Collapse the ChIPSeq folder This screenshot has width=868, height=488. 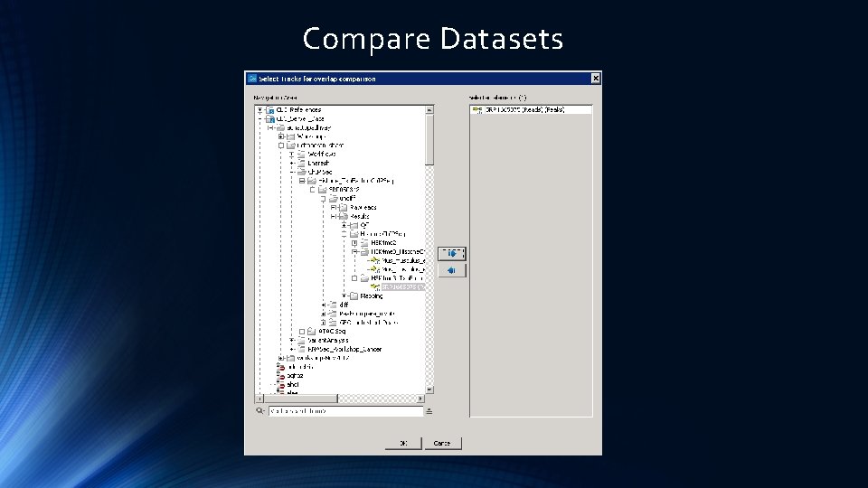[x=292, y=172]
